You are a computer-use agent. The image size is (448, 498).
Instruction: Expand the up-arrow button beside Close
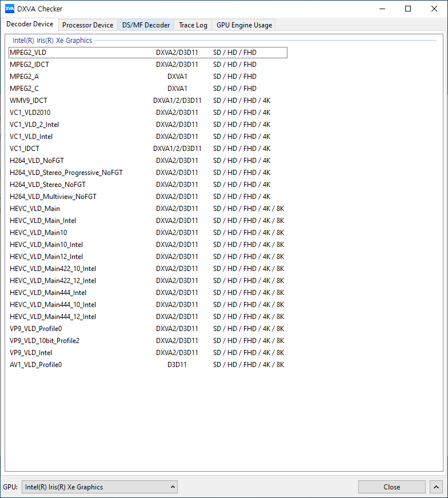[436, 487]
